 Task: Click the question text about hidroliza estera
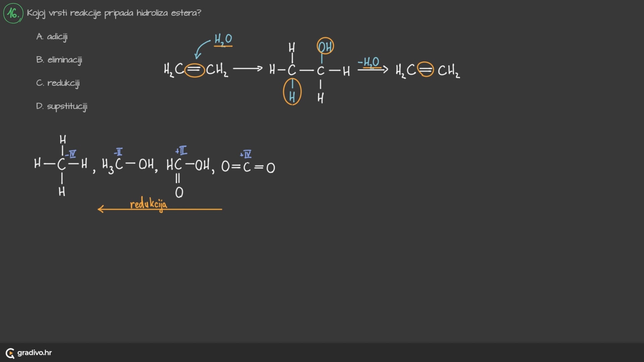point(114,13)
